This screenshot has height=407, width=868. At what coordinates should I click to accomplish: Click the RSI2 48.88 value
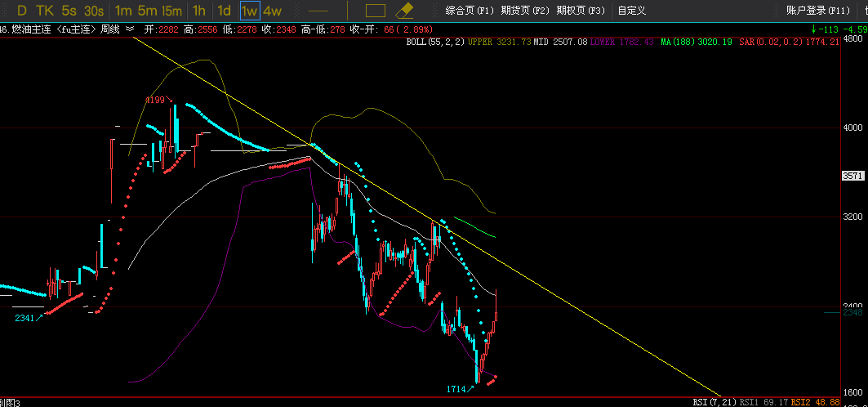tap(816, 402)
